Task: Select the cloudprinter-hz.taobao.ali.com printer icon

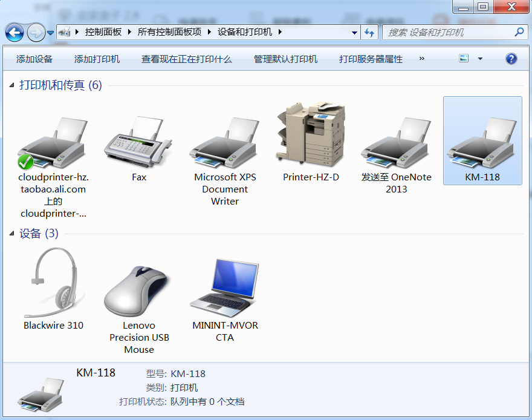Action: [53, 143]
